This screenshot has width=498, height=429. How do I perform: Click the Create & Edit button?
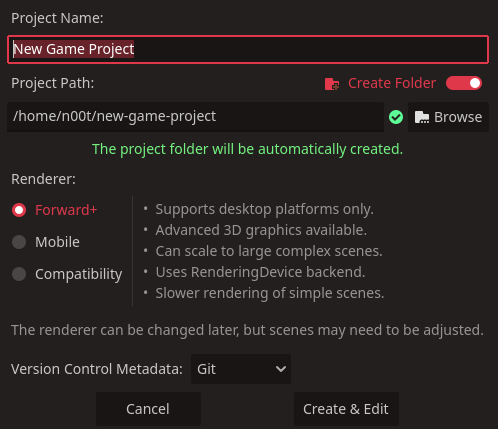(x=346, y=409)
